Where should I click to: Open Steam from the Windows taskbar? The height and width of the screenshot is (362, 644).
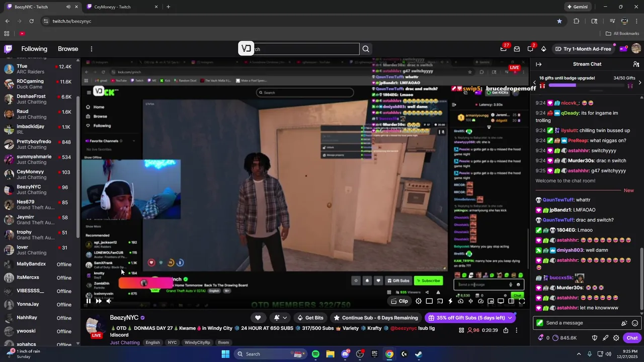click(419, 354)
